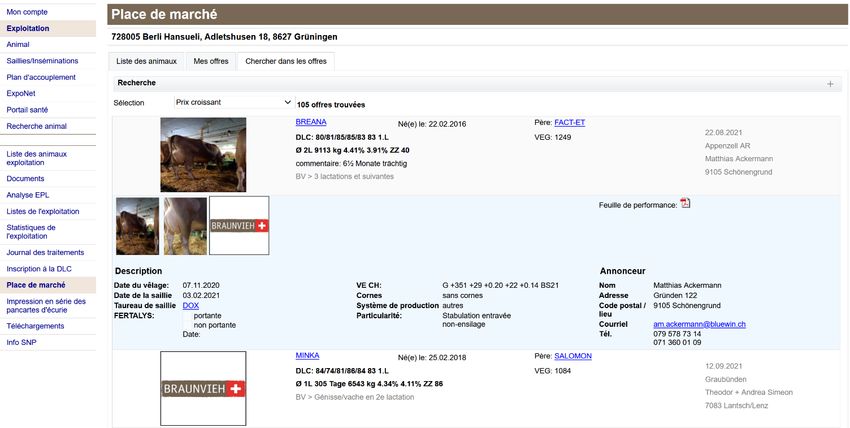Viewport: 850px width, 428px height.
Task: Open the SALOMON father link
Action: (573, 356)
